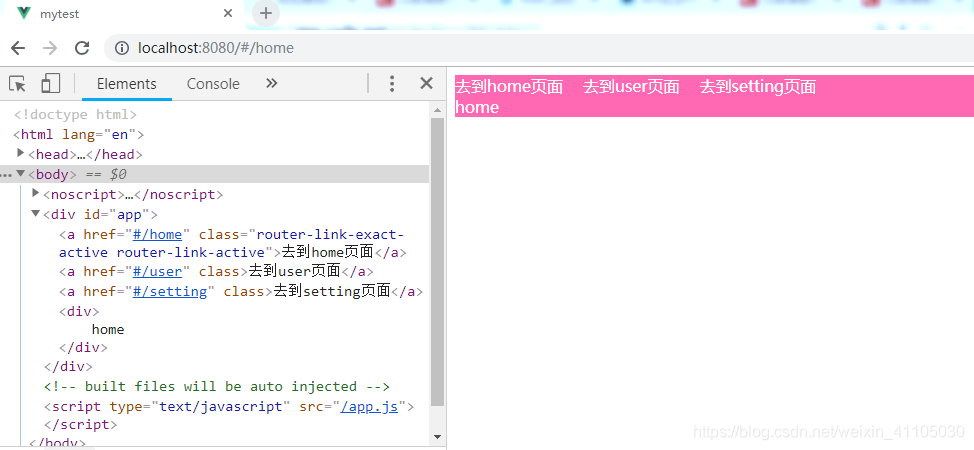
Task: Select the html lang en node
Action: (x=79, y=134)
